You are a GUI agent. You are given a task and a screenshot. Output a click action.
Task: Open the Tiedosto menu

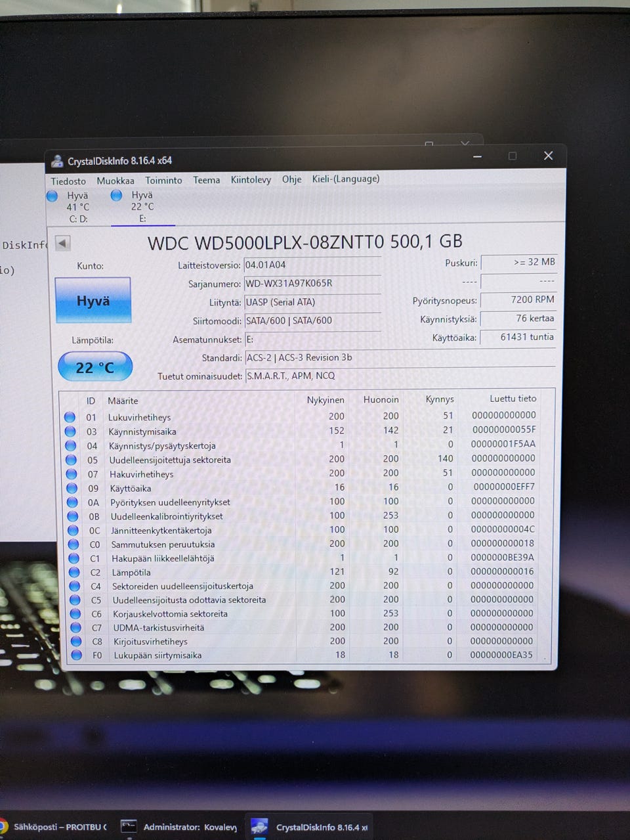68,181
